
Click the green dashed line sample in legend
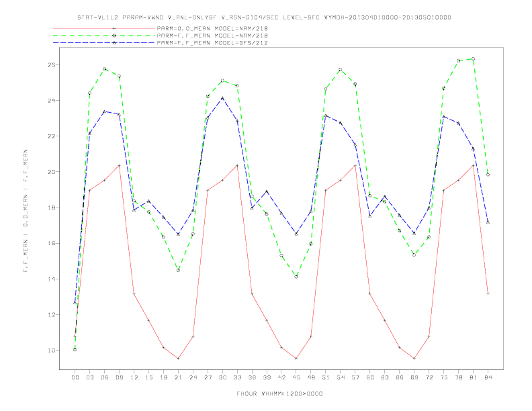[104, 36]
